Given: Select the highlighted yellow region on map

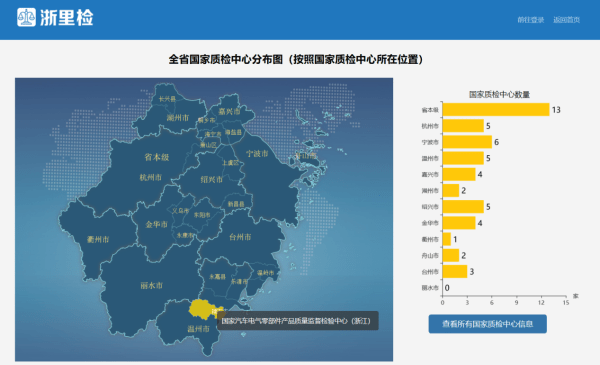Looking at the screenshot, I should point(202,309).
